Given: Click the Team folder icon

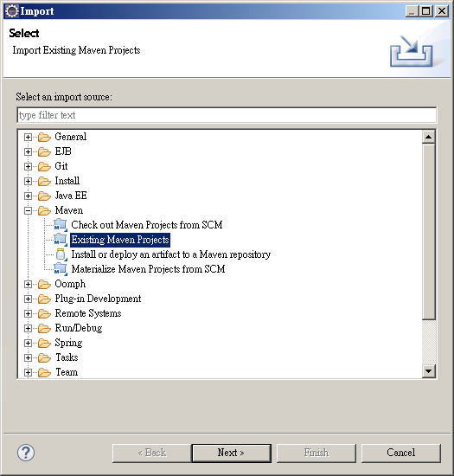Looking at the screenshot, I should [x=44, y=372].
